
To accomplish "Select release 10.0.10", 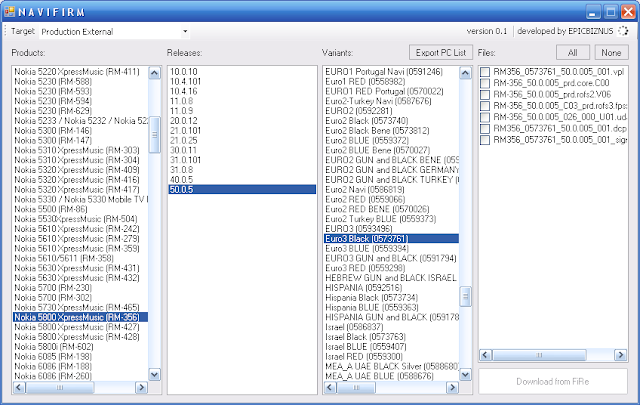I will (184, 72).
